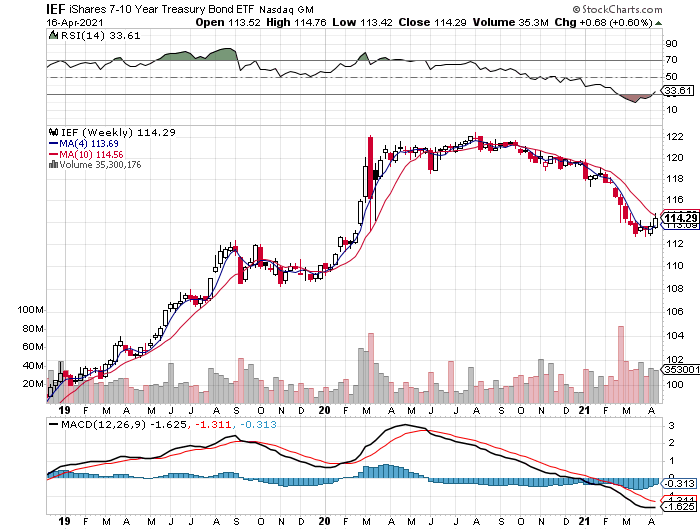The width and height of the screenshot is (700, 530).
Task: Click the green up-arrow change indicator
Action: (x=658, y=23)
